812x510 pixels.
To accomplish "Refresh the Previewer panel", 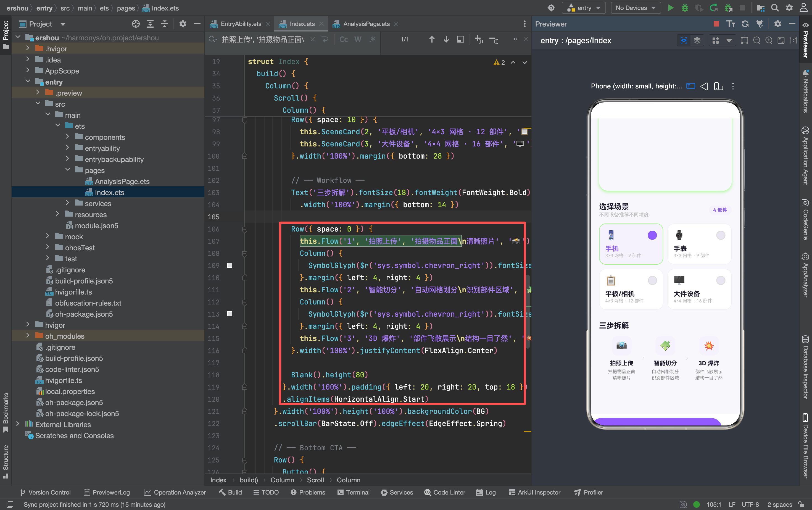I will point(745,23).
